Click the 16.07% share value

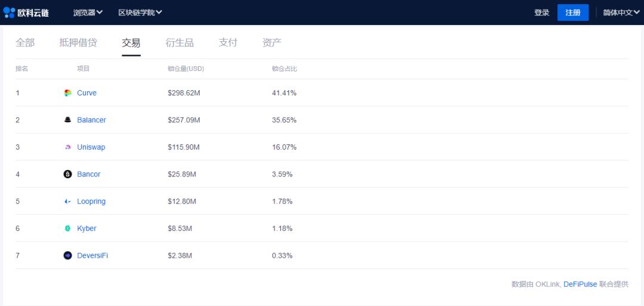pos(284,147)
